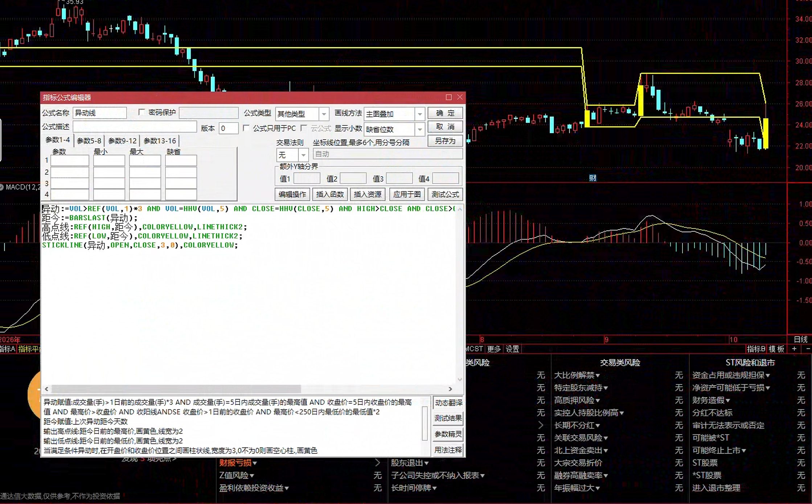Open the 公式类型 dropdown
Screen dimensions: 812x504
tap(324, 114)
